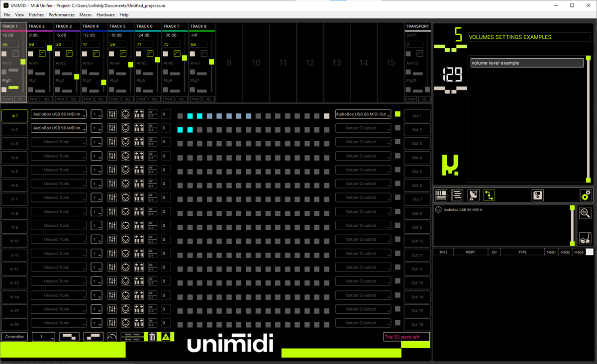Click the MIDI connector icon in the In 1 row

125,114
